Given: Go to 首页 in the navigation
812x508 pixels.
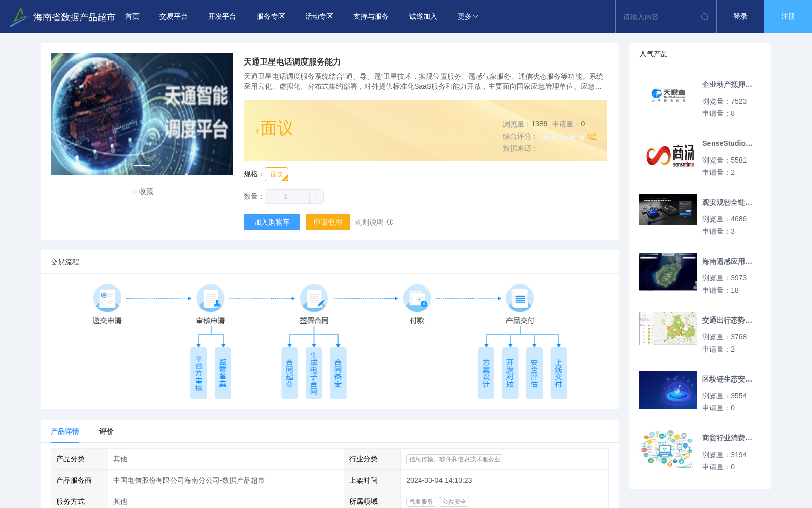Looking at the screenshot, I should click(x=132, y=17).
